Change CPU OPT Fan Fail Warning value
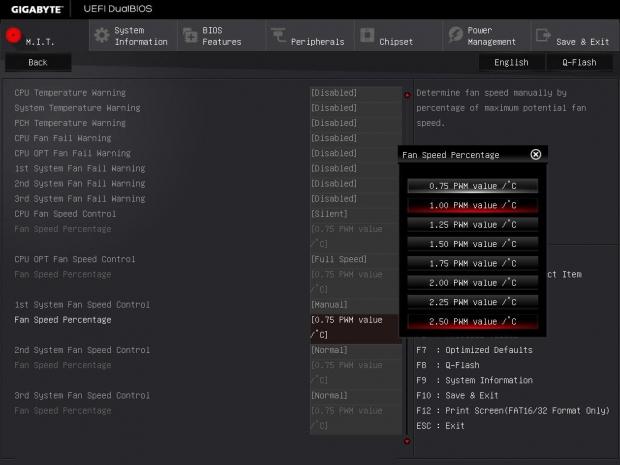 356,153
